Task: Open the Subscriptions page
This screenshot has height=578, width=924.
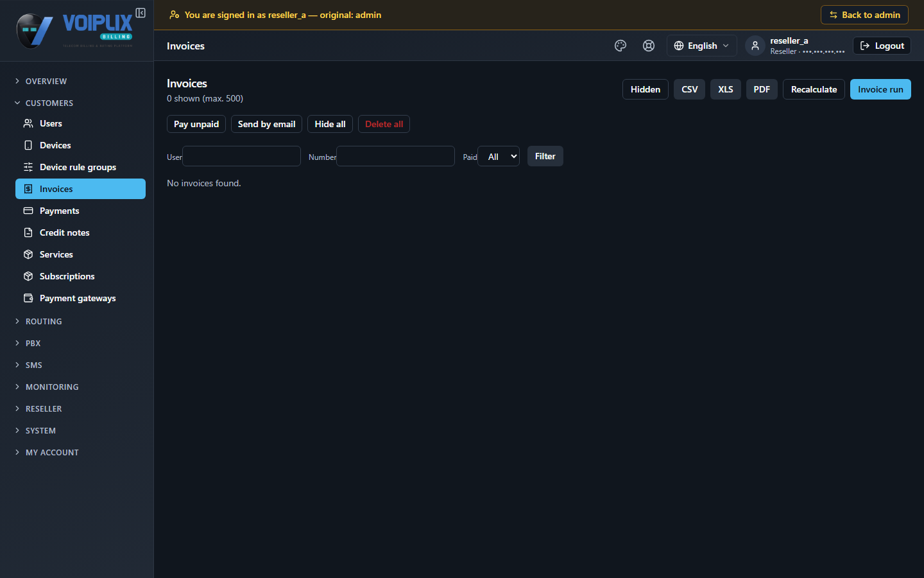Action: (x=80, y=276)
